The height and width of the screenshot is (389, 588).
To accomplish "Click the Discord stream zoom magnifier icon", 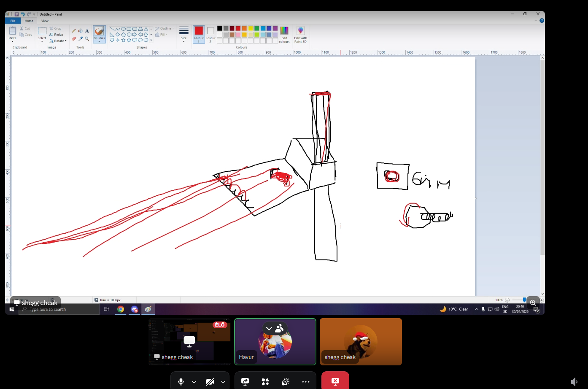I will (533, 303).
